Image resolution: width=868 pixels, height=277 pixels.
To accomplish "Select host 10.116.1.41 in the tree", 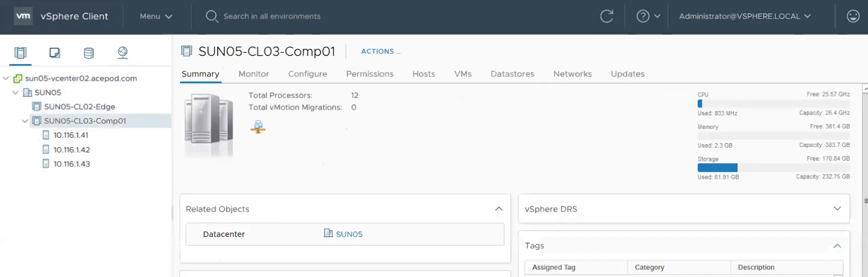I will (71, 135).
